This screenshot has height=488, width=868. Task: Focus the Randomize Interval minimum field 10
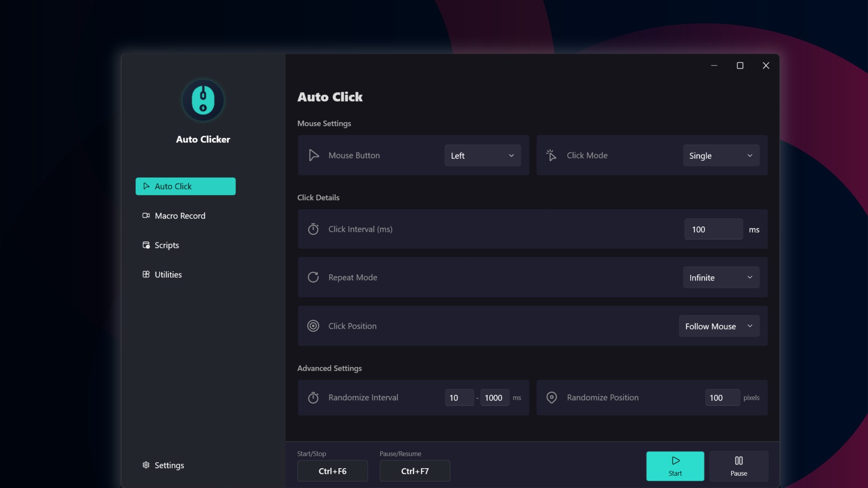click(459, 398)
